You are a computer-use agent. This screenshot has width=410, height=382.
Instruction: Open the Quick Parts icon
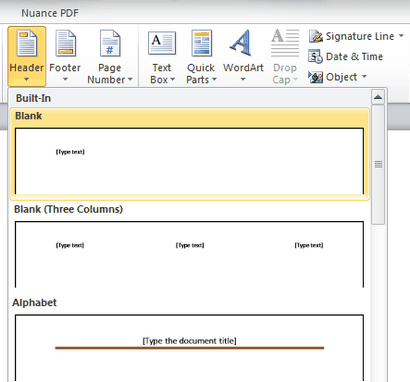pos(201,43)
